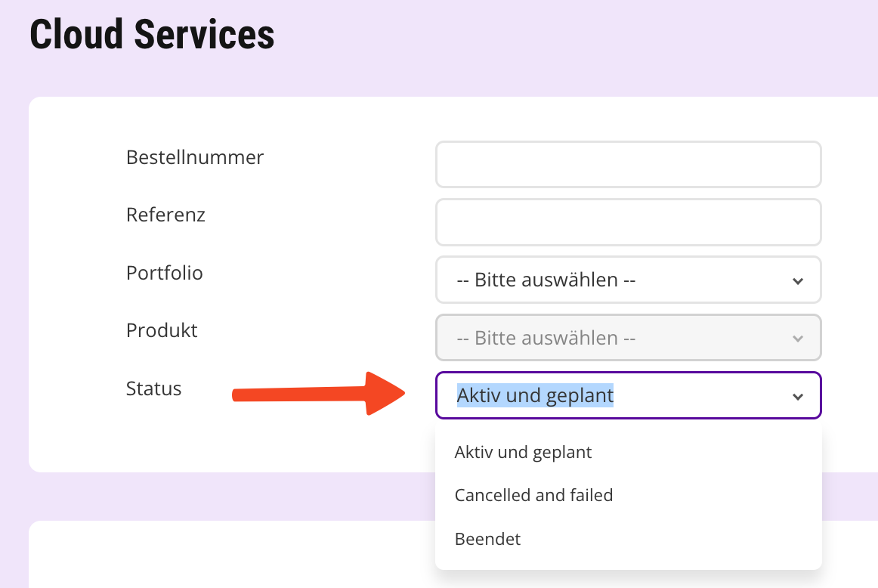
Task: Click the red arrow pointing at Status
Action: [317, 394]
